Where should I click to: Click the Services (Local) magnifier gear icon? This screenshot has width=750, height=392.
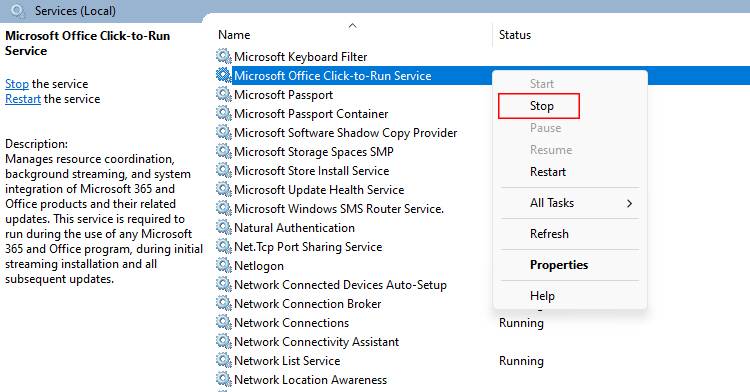pyautogui.click(x=18, y=11)
